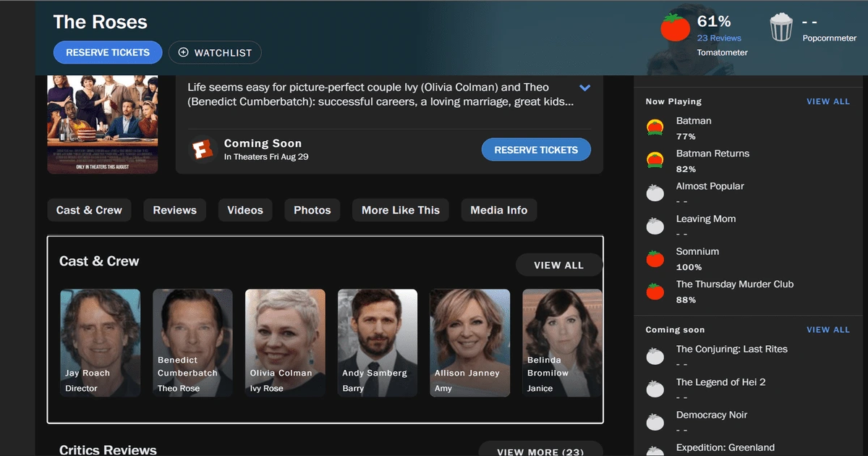868x456 pixels.
Task: Click certified fresh icon beside Batman
Action: 655,128
